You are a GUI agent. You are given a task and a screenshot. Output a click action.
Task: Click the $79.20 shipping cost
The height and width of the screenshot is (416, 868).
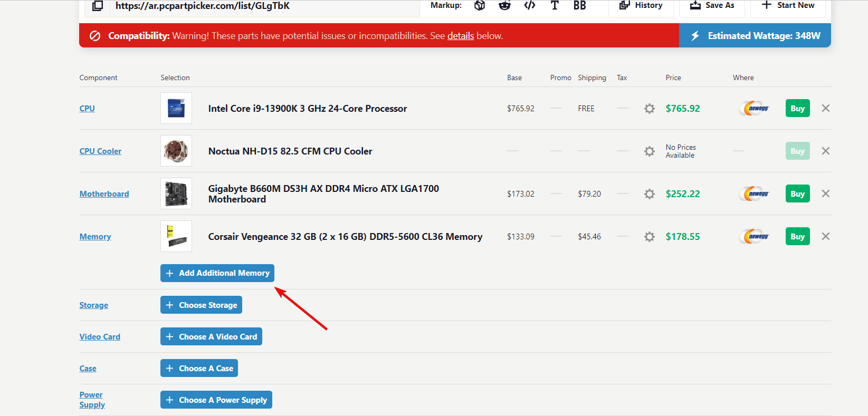(x=589, y=194)
